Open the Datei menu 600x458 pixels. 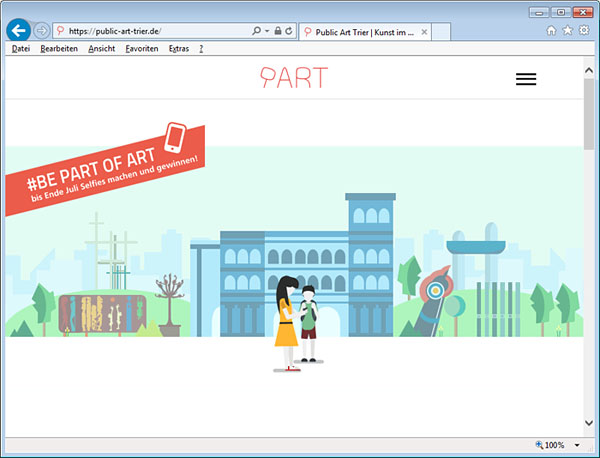click(x=21, y=49)
